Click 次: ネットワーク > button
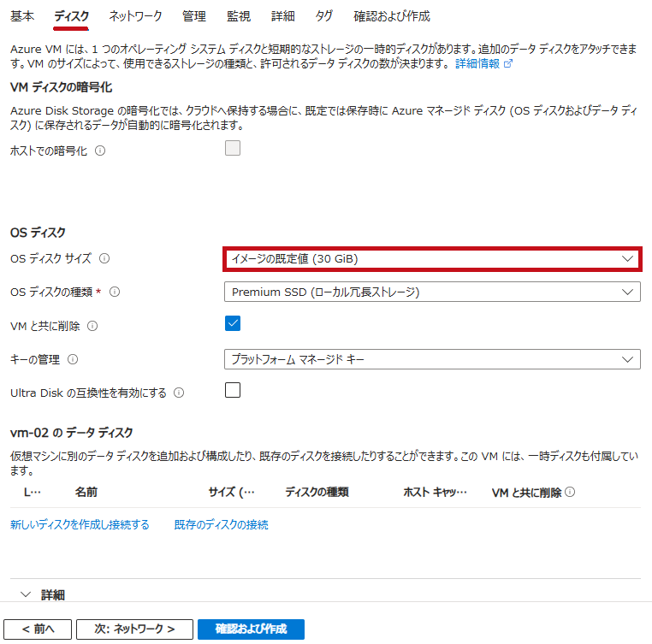 pyautogui.click(x=134, y=629)
